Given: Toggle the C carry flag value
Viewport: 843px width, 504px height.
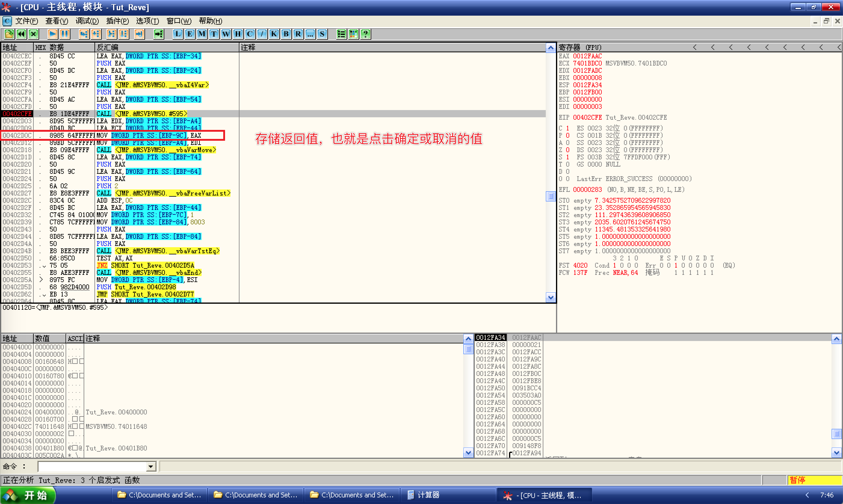Looking at the screenshot, I should 567,128.
